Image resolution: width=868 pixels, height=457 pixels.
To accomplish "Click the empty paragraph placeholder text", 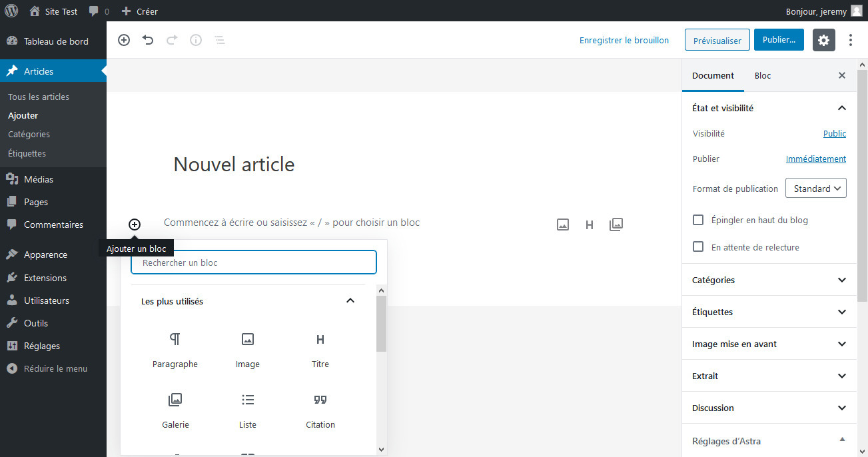I will pyautogui.click(x=292, y=223).
